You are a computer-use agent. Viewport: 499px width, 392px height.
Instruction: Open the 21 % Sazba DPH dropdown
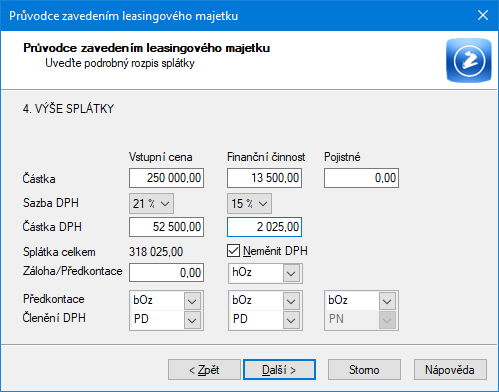(151, 203)
